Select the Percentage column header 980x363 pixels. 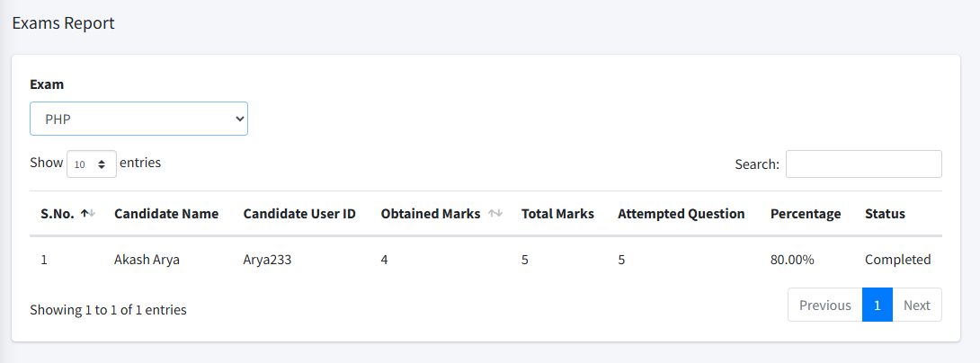click(x=806, y=214)
